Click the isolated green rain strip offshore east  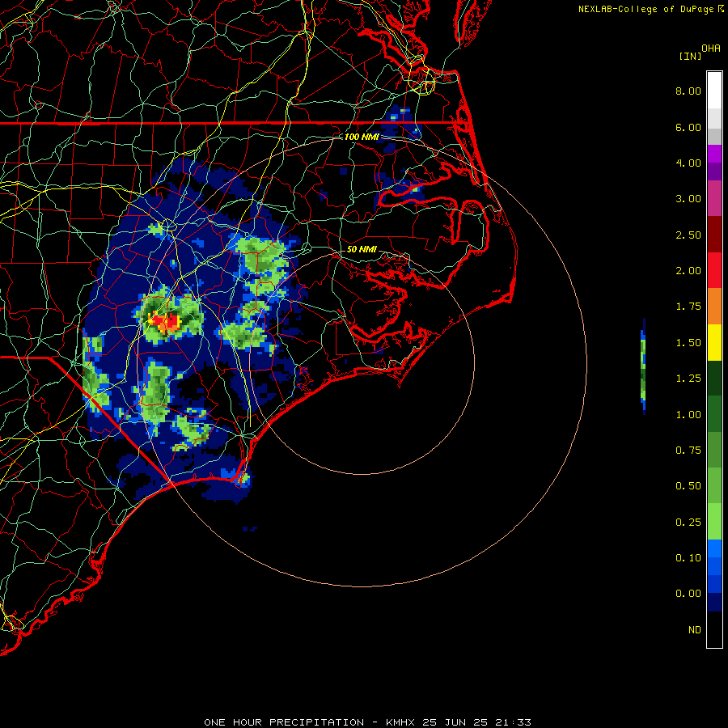[x=643, y=366]
